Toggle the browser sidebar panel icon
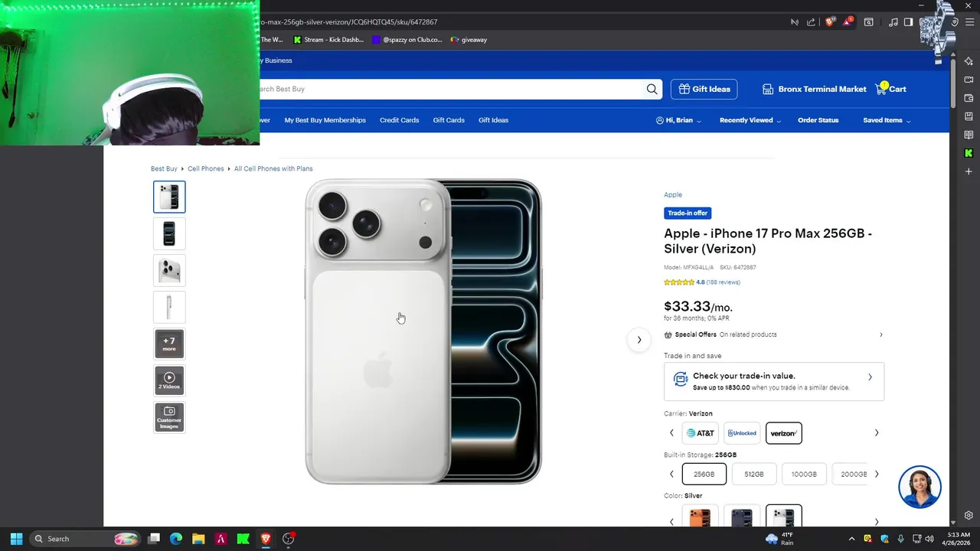This screenshot has width=980, height=551. (x=909, y=22)
